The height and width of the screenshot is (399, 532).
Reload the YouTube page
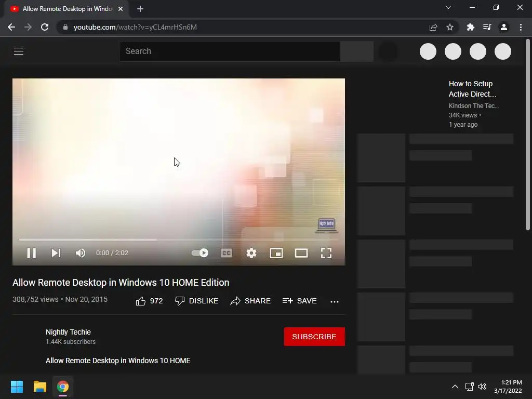point(45,27)
